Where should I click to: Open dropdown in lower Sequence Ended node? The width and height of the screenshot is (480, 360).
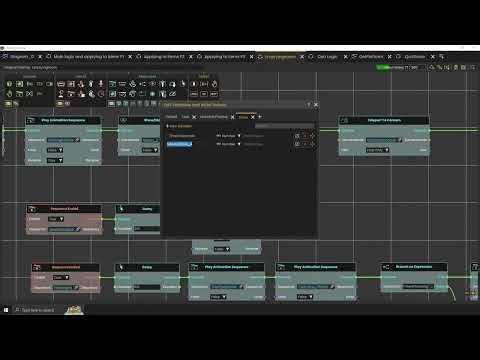61,277
